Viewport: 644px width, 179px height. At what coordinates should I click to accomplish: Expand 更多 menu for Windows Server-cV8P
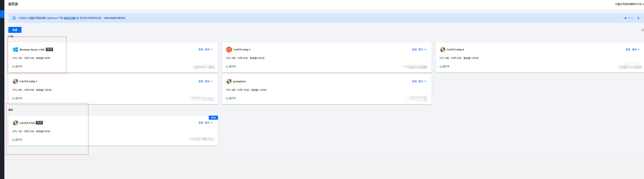pos(209,50)
